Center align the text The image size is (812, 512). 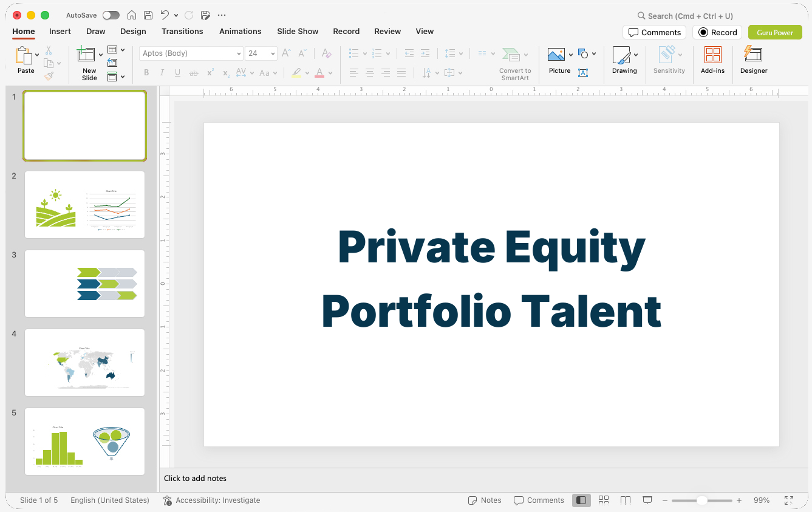369,73
